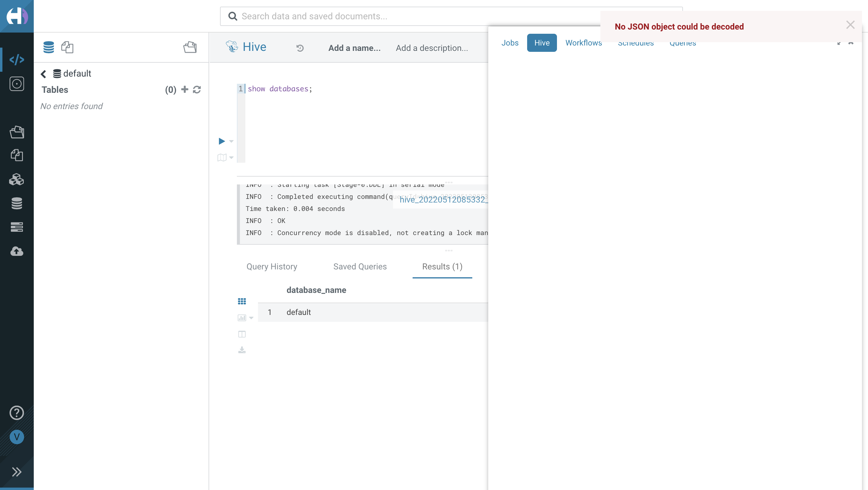Open the Files browser icon in left sidebar
The image size is (868, 490).
(x=17, y=132)
